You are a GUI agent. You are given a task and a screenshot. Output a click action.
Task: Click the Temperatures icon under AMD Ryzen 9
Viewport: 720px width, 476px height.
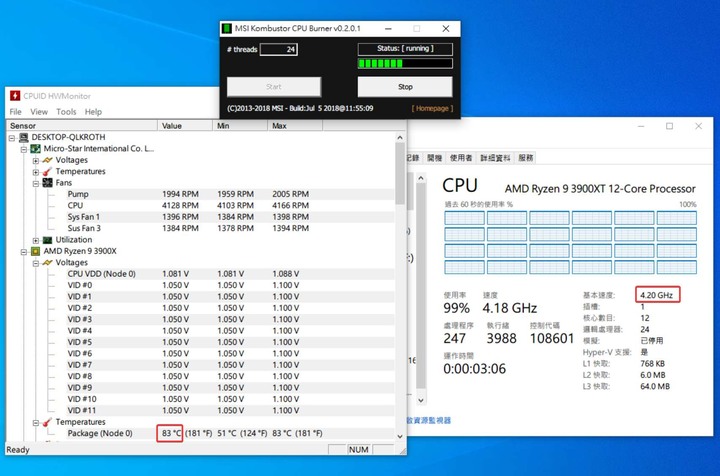47,422
